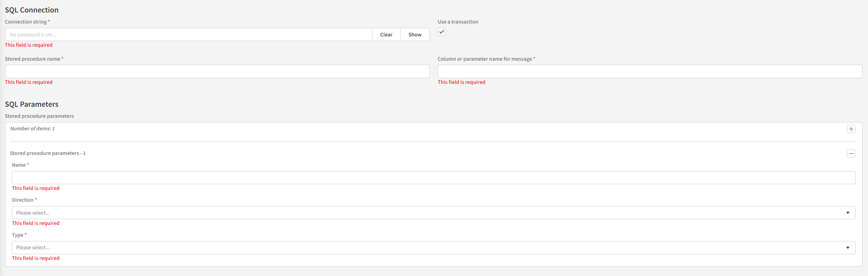Click the Number of items: 1 text
This screenshot has height=276, width=868.
pyautogui.click(x=32, y=129)
